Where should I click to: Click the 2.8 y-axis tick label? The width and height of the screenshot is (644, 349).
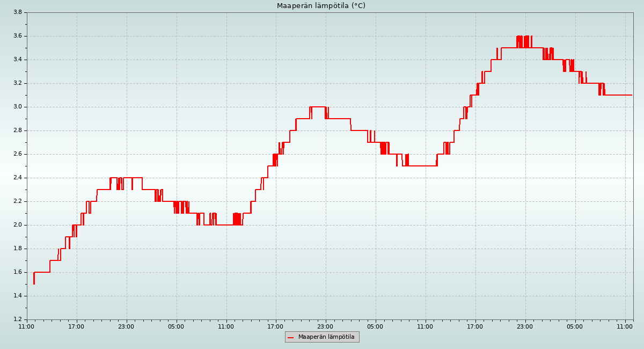17,130
